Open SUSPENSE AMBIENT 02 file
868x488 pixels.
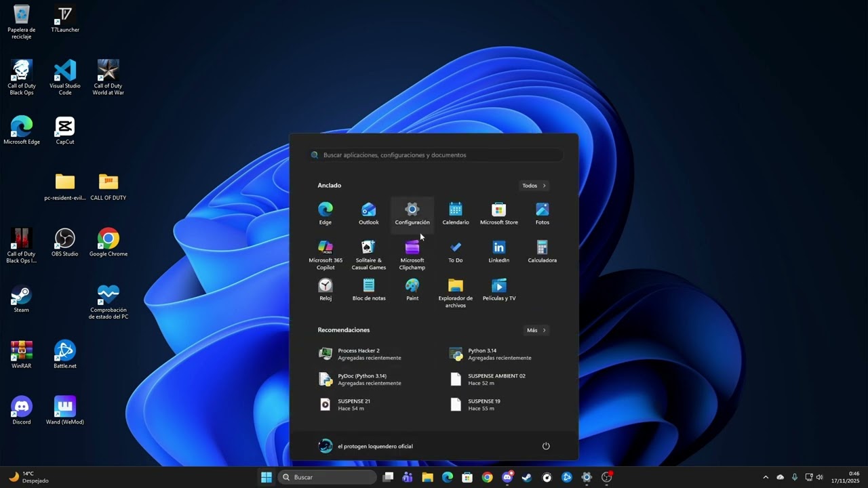pos(500,380)
